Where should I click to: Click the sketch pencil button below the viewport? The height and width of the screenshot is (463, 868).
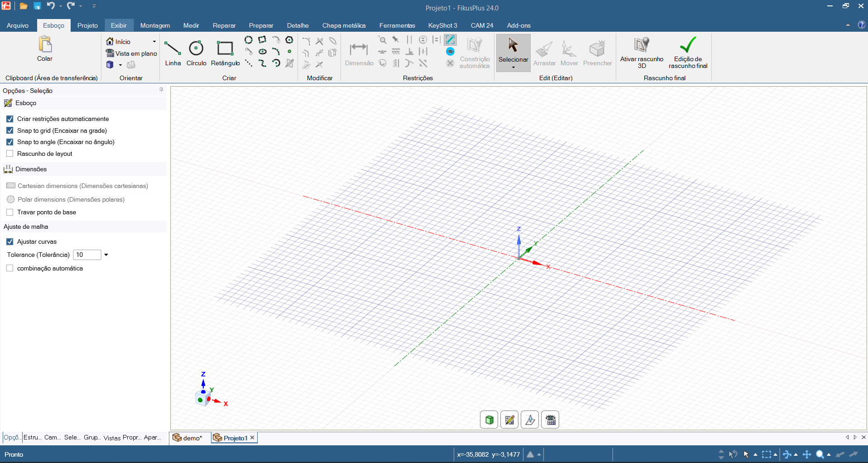(509, 420)
